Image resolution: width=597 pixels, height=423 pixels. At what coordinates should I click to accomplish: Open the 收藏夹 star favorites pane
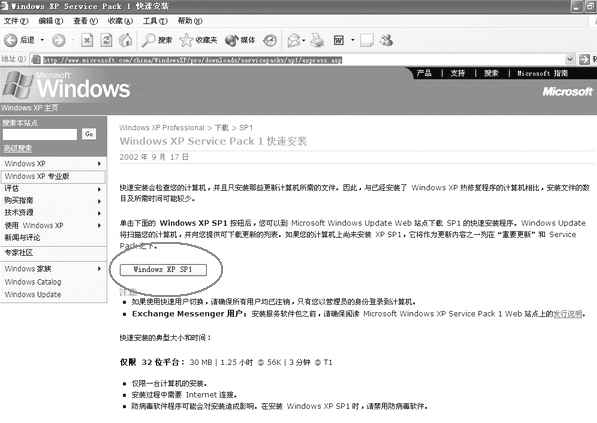click(x=198, y=40)
